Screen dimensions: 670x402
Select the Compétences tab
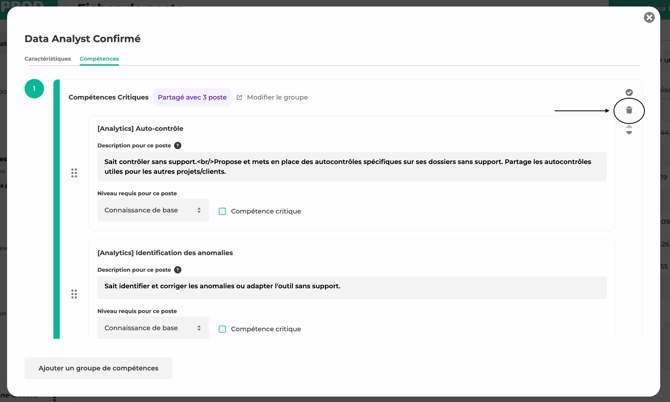[x=99, y=59]
